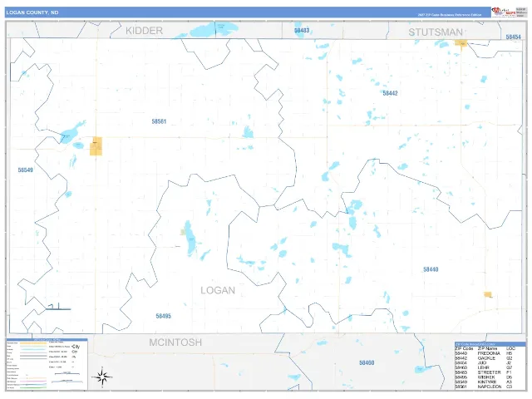
Task: Select ZIP label 58483 on the map
Action: point(302,31)
